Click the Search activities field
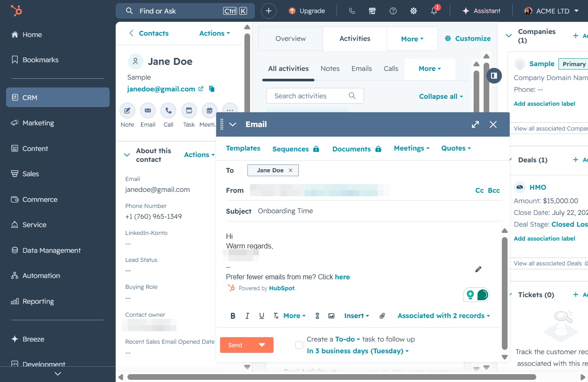 [315, 96]
